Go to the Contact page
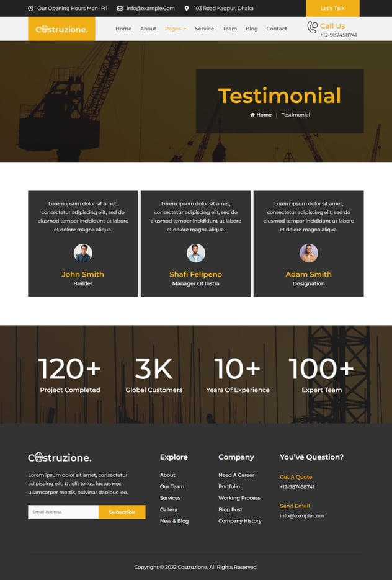This screenshot has width=392, height=580. pos(276,29)
